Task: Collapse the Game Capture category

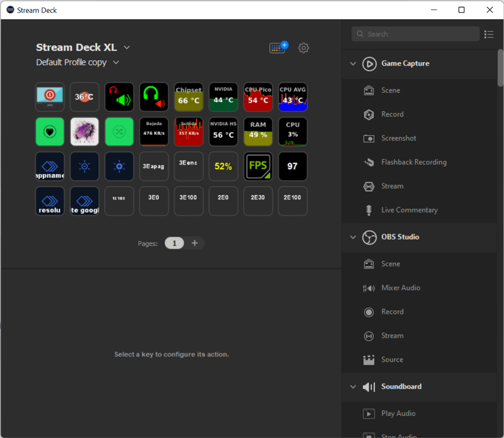Action: tap(353, 64)
